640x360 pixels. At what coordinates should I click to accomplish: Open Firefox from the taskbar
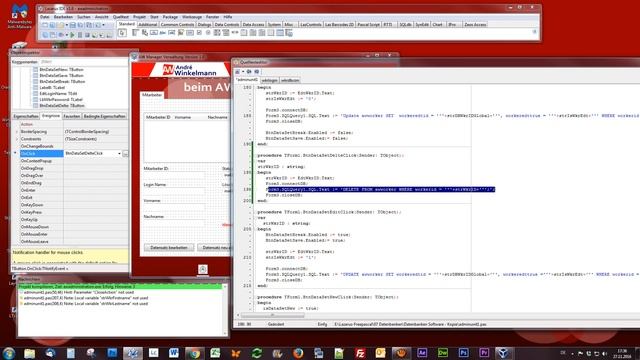pyautogui.click(x=298, y=353)
